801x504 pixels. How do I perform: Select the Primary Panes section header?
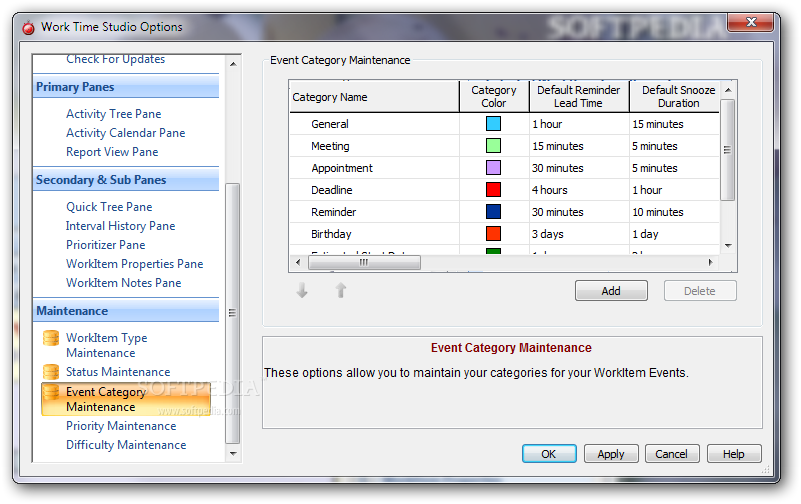[x=126, y=87]
